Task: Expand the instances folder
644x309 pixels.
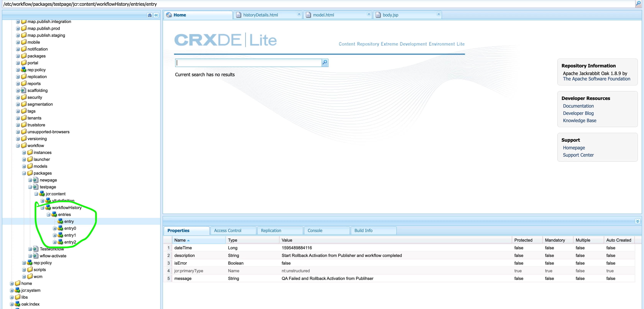Action: [24, 153]
